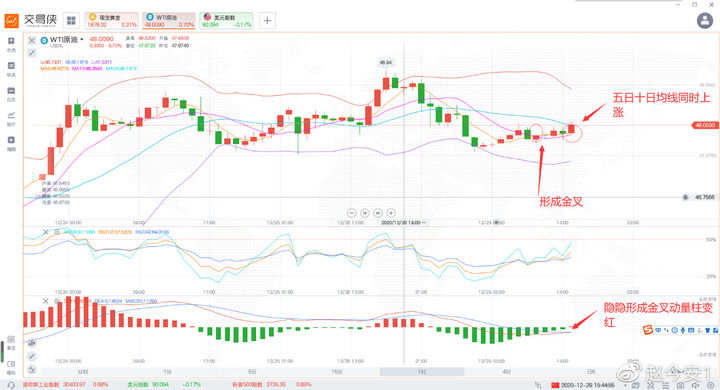Click the peak price label 48.94
This screenshot has width=720, height=390.
(x=386, y=62)
